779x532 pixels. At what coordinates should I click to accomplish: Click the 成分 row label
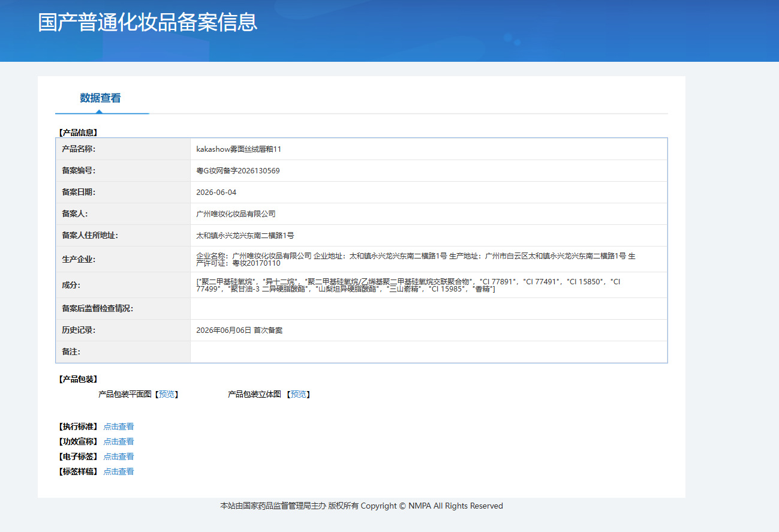(x=71, y=285)
